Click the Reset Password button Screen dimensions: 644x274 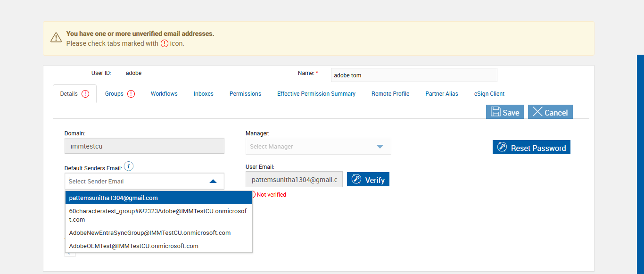pos(531,148)
